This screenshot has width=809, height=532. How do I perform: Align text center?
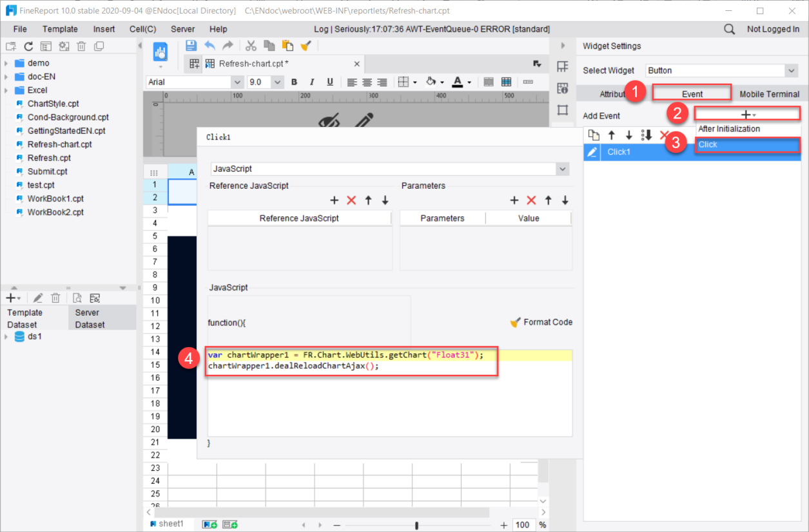(367, 82)
